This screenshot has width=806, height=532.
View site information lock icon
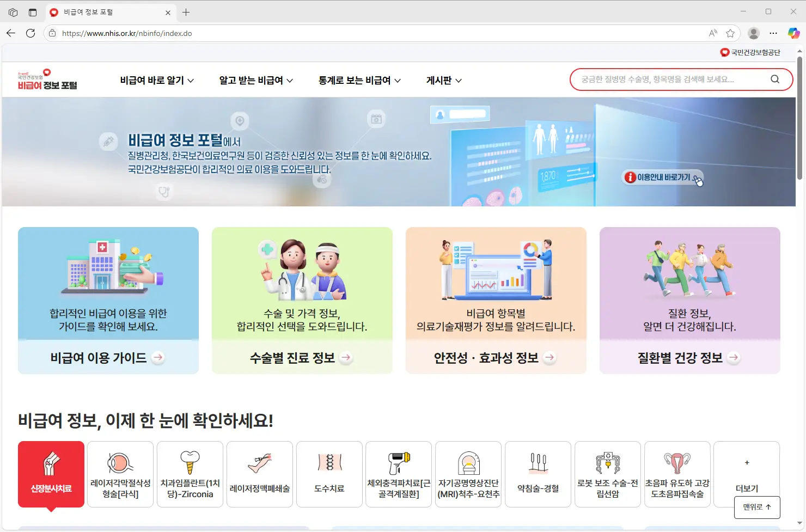click(52, 33)
